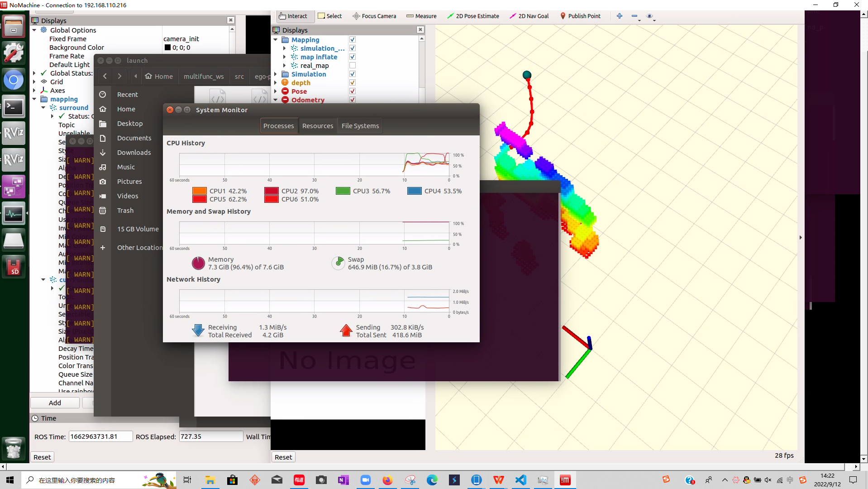Expand the Global Status tree item
Image resolution: width=868 pixels, height=489 pixels.
(x=34, y=73)
